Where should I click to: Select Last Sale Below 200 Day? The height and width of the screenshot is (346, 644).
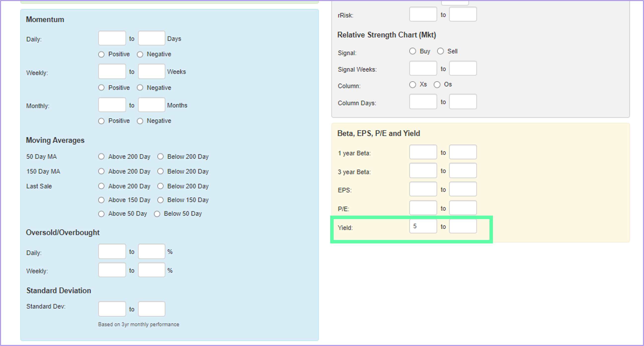(x=161, y=186)
